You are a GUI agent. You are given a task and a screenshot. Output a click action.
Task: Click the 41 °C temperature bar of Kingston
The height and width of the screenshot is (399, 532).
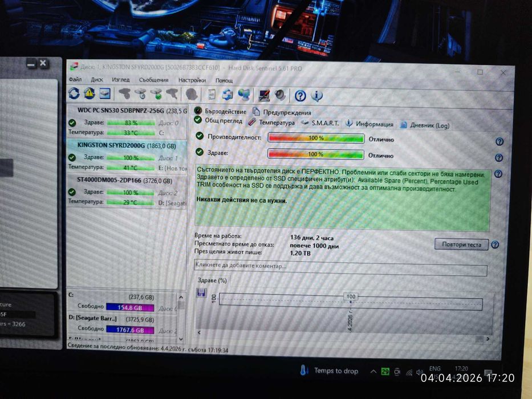pos(131,168)
